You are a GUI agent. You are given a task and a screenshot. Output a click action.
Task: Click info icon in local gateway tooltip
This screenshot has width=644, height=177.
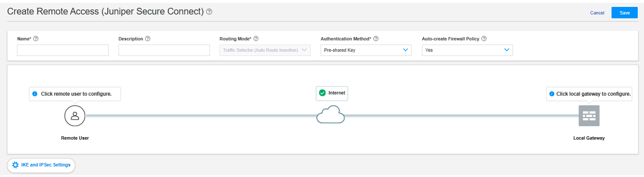click(x=552, y=94)
